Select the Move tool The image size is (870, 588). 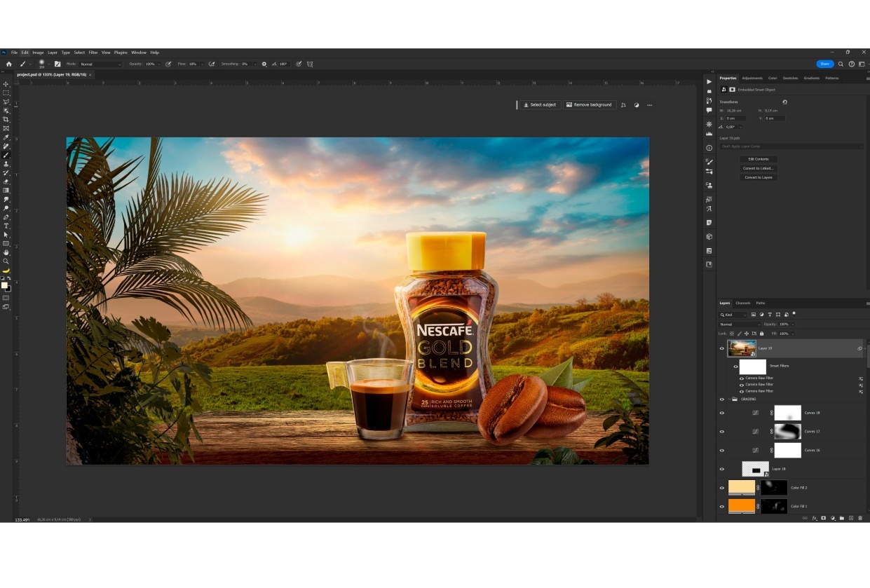click(x=6, y=84)
